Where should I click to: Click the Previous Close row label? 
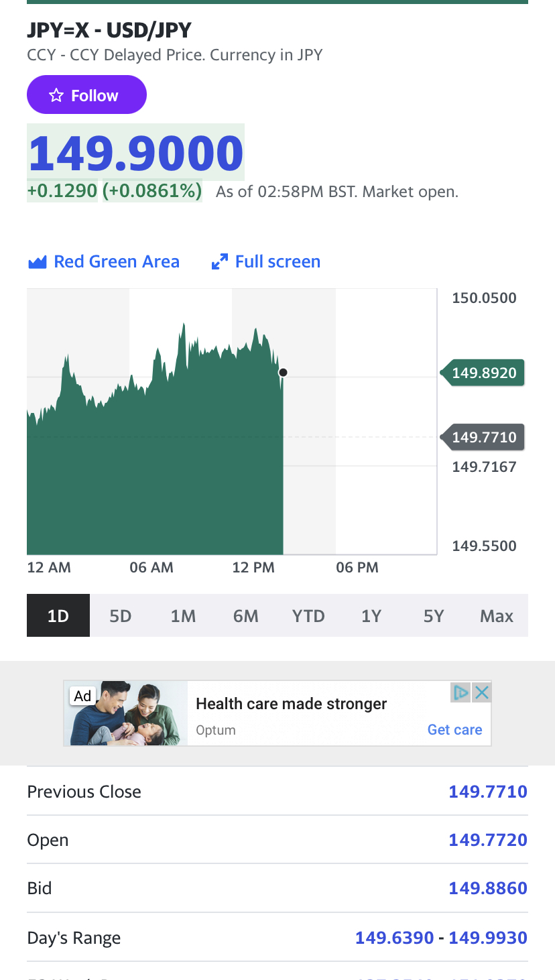[84, 792]
